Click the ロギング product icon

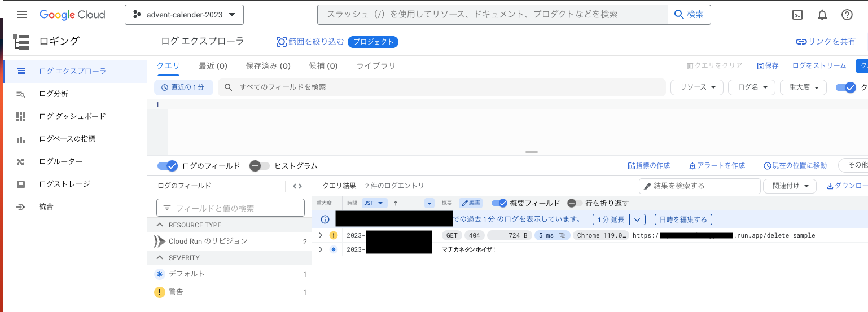(21, 41)
